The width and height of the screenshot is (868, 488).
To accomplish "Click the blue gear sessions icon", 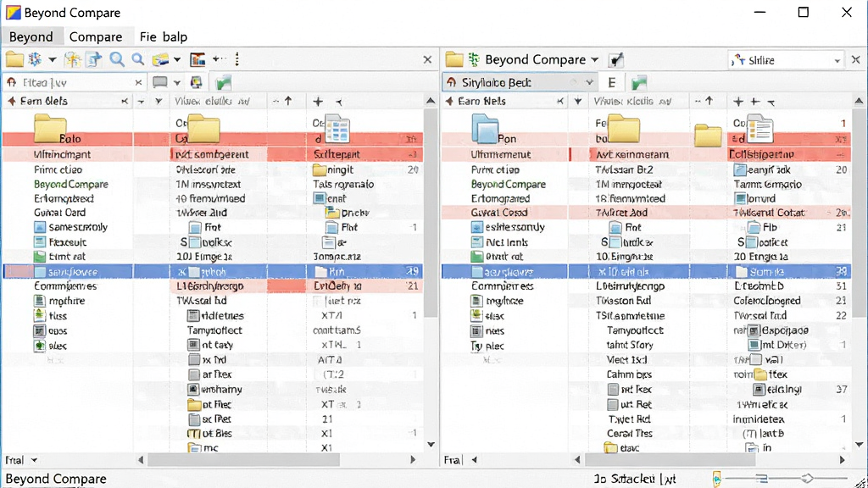I will click(35, 59).
